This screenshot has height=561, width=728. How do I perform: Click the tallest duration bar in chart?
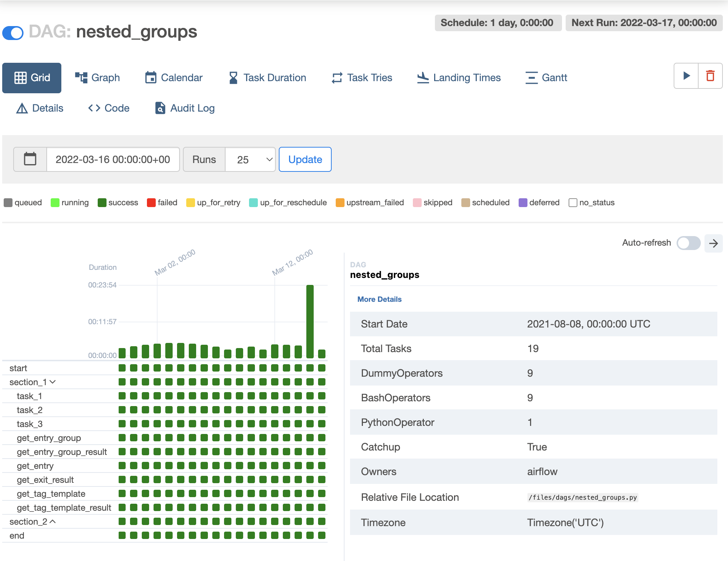pos(310,321)
